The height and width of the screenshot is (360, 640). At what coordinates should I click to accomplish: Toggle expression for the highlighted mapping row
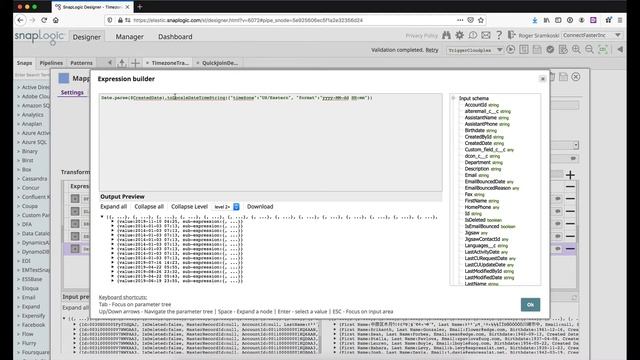tap(75, 249)
